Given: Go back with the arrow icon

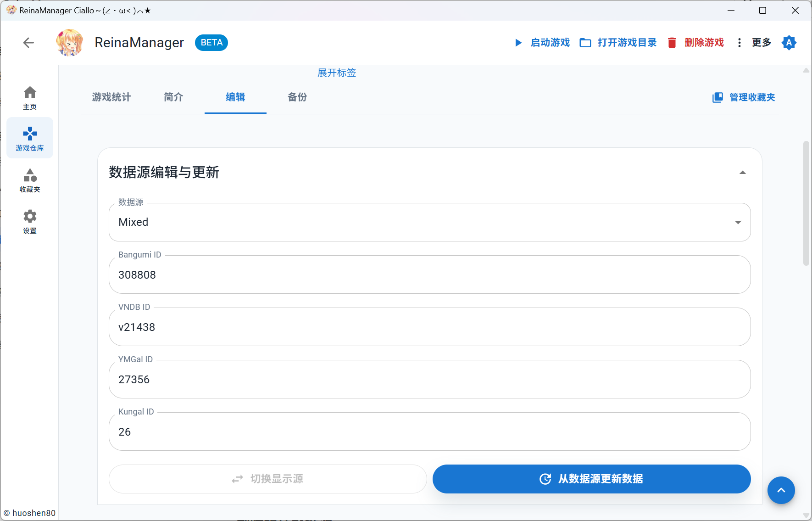Looking at the screenshot, I should (x=28, y=43).
